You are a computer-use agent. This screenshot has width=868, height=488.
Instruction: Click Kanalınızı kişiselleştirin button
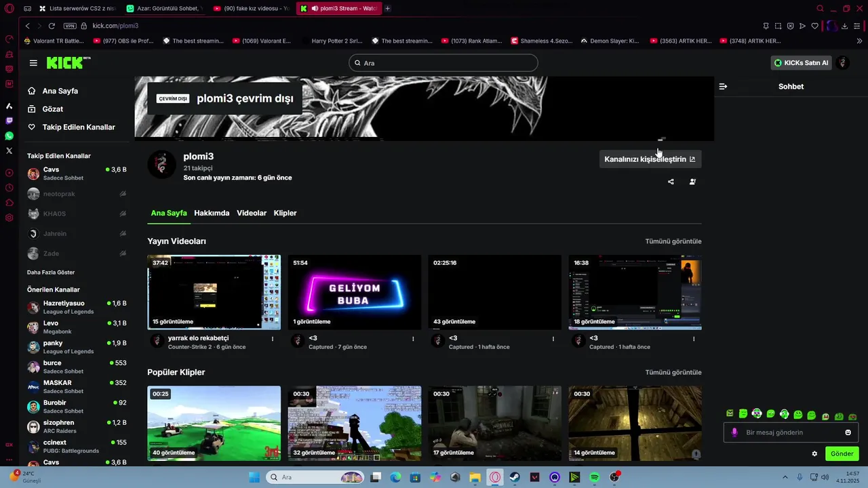[650, 159]
